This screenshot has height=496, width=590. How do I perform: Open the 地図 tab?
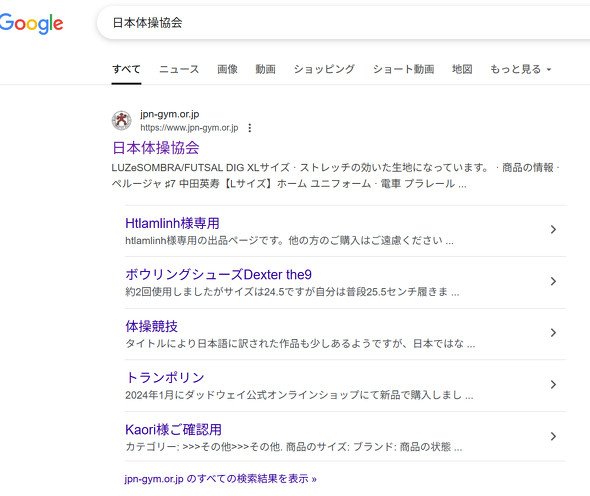pos(462,69)
